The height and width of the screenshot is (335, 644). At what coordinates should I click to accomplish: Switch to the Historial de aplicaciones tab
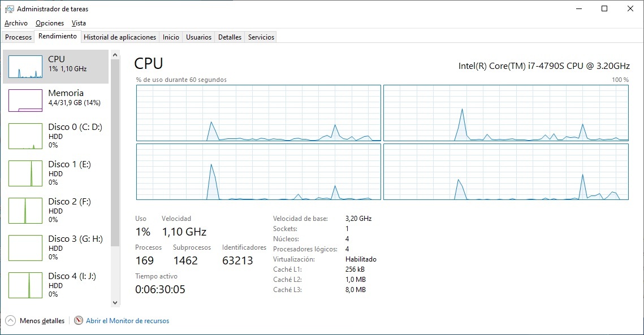(120, 37)
